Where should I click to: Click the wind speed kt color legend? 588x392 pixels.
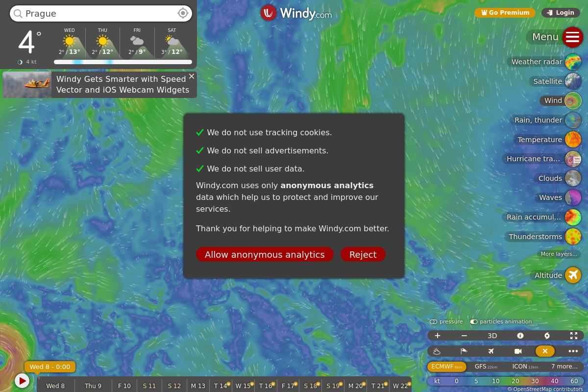[505, 381]
